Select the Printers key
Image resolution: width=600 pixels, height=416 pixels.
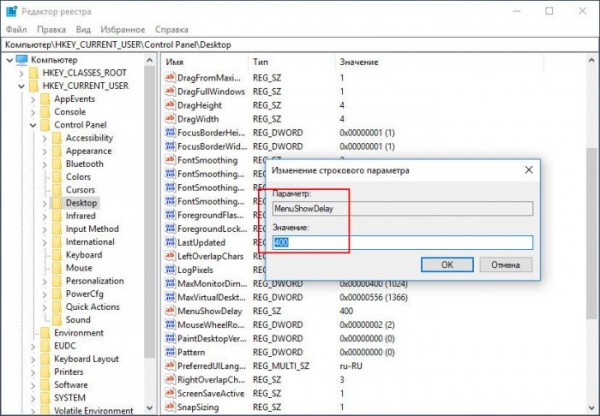68,372
